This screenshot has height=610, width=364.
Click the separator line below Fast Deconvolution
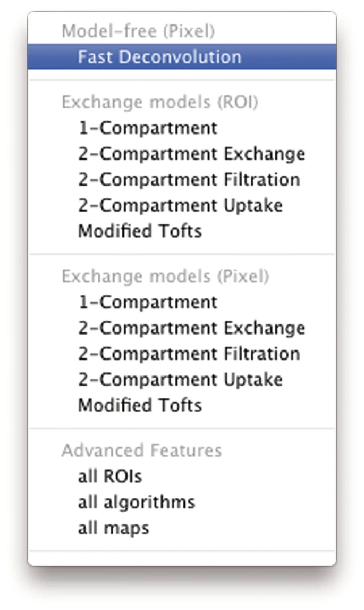182,80
